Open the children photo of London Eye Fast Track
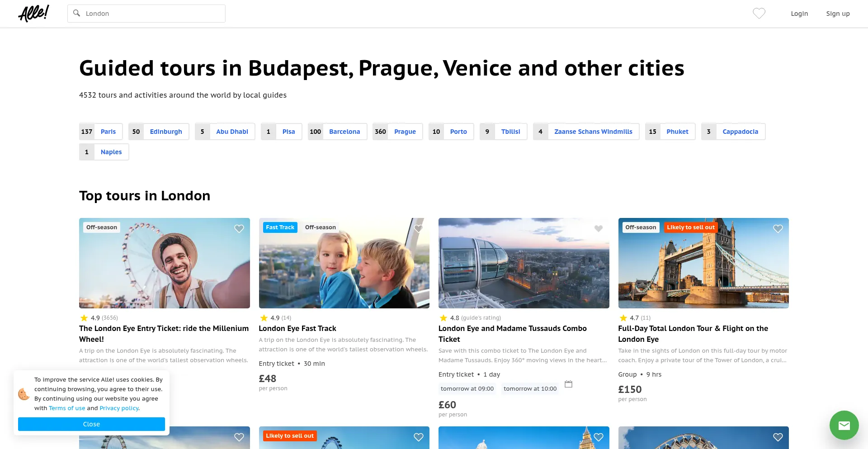The width and height of the screenshot is (868, 449). 344,263
